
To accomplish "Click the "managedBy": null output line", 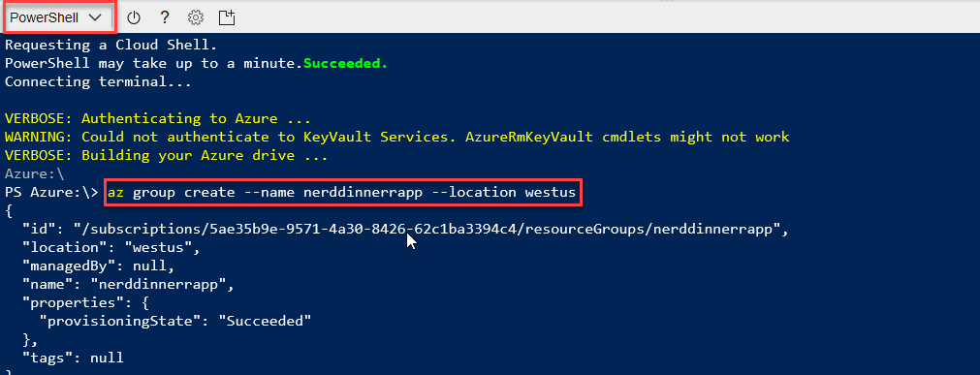I will click(98, 266).
